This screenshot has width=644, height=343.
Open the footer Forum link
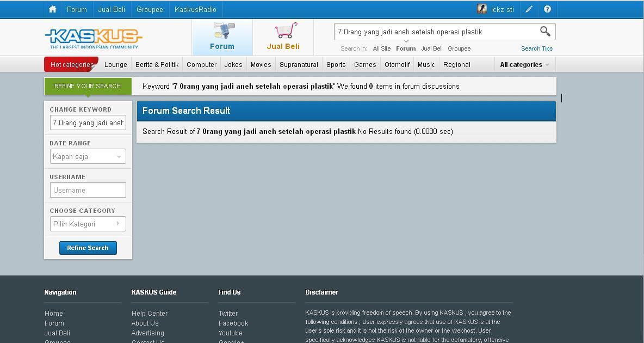point(54,323)
